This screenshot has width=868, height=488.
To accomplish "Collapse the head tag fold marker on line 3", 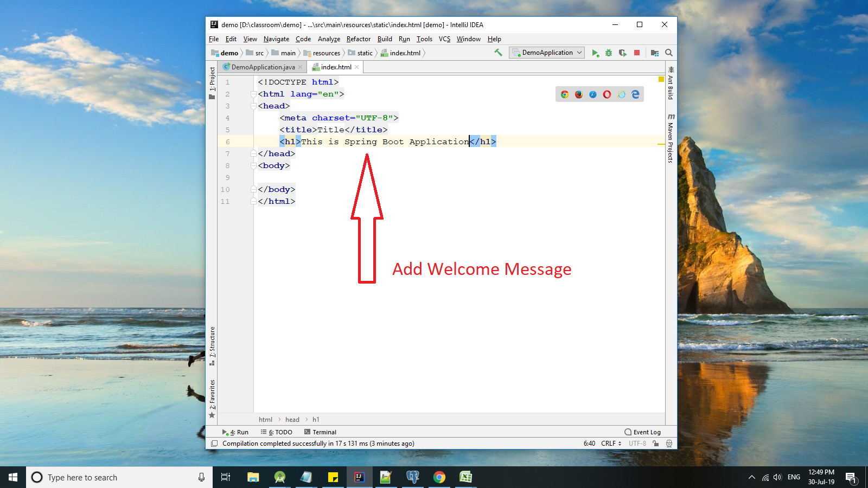I will (253, 106).
